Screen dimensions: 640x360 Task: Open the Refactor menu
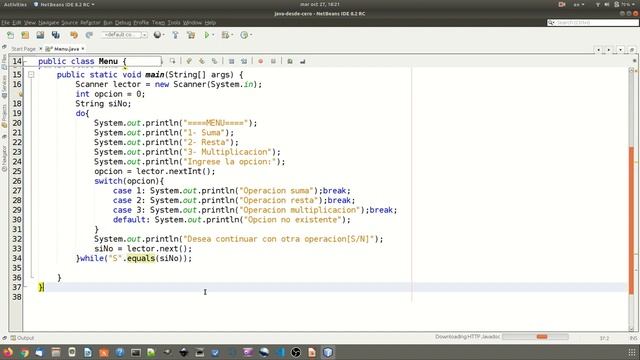point(90,23)
